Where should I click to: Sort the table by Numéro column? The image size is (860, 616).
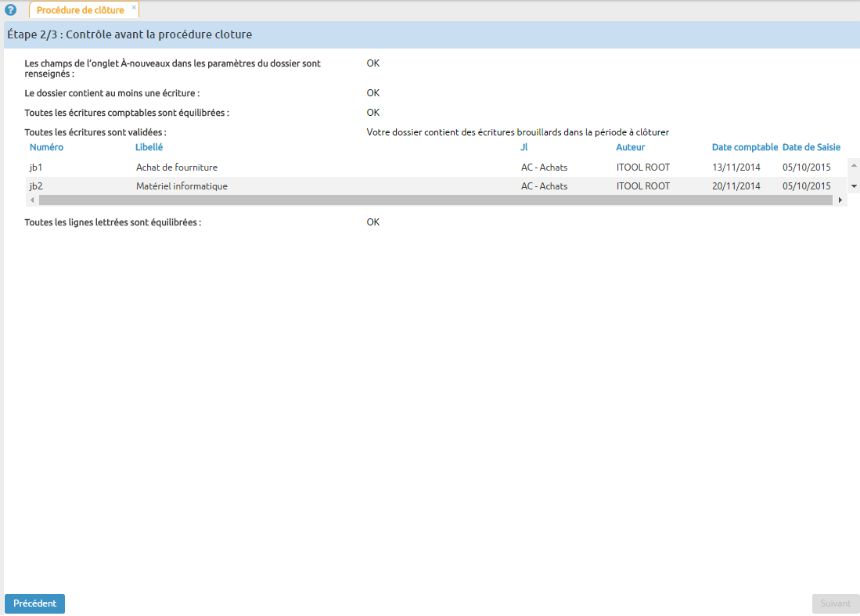coord(46,146)
